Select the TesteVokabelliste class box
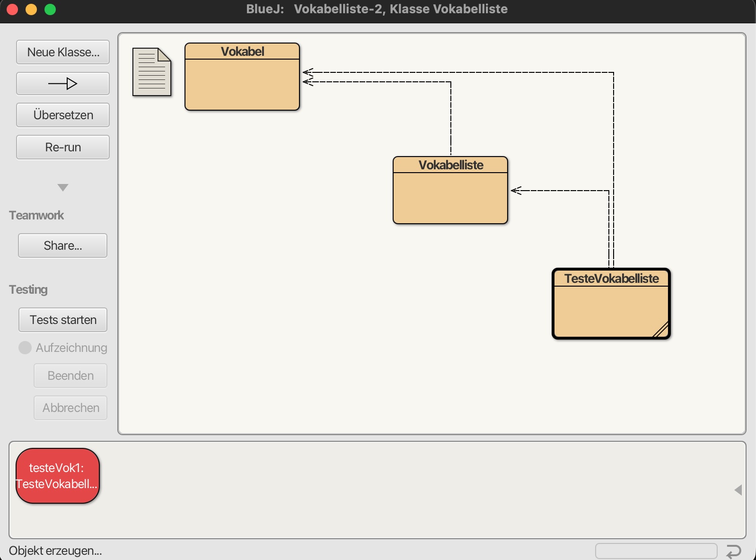756x560 pixels. (x=611, y=304)
